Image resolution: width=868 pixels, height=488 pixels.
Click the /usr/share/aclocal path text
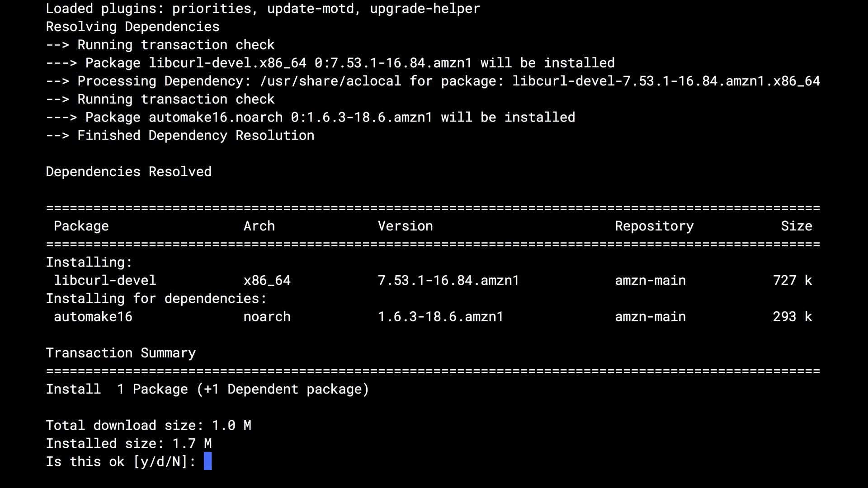tap(330, 81)
